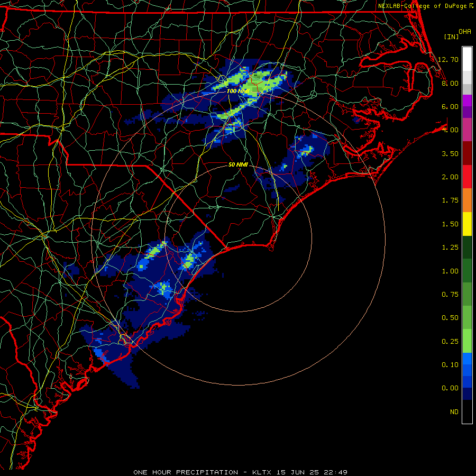
Task: Click the 50 NMI range ring label
Action: coord(238,164)
